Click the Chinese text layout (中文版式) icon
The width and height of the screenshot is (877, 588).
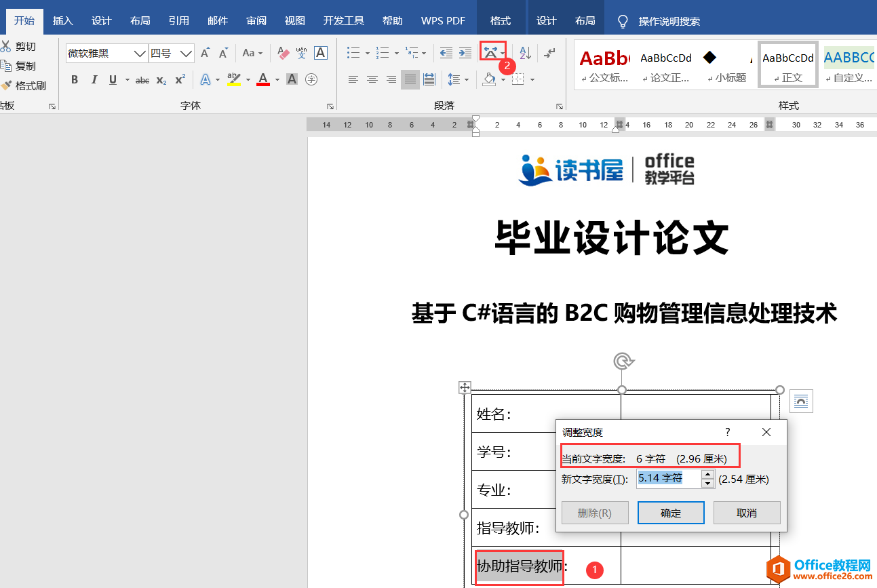click(x=490, y=53)
